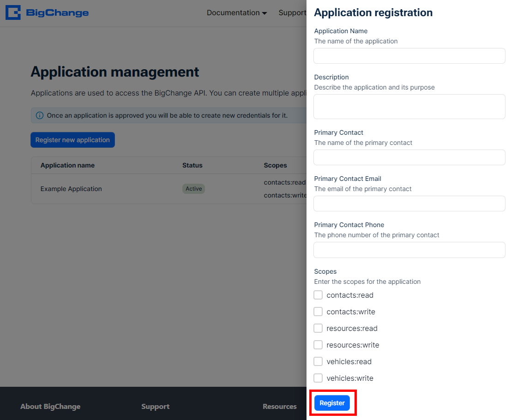Toggle the resources:write scope checkbox
The width and height of the screenshot is (511, 420).
318,345
